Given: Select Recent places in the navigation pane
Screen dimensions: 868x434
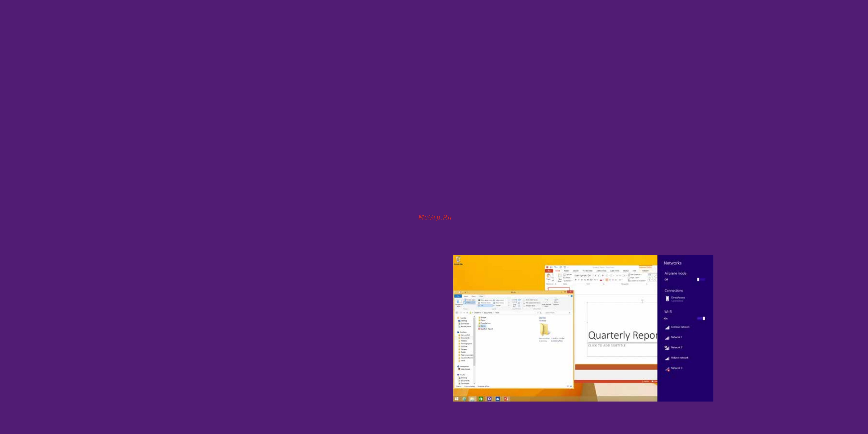Looking at the screenshot, I should pos(465,327).
